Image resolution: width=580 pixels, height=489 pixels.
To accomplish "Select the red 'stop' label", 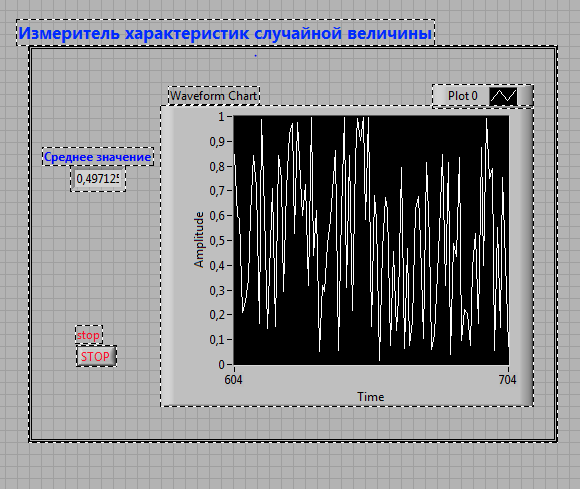I will [x=88, y=335].
